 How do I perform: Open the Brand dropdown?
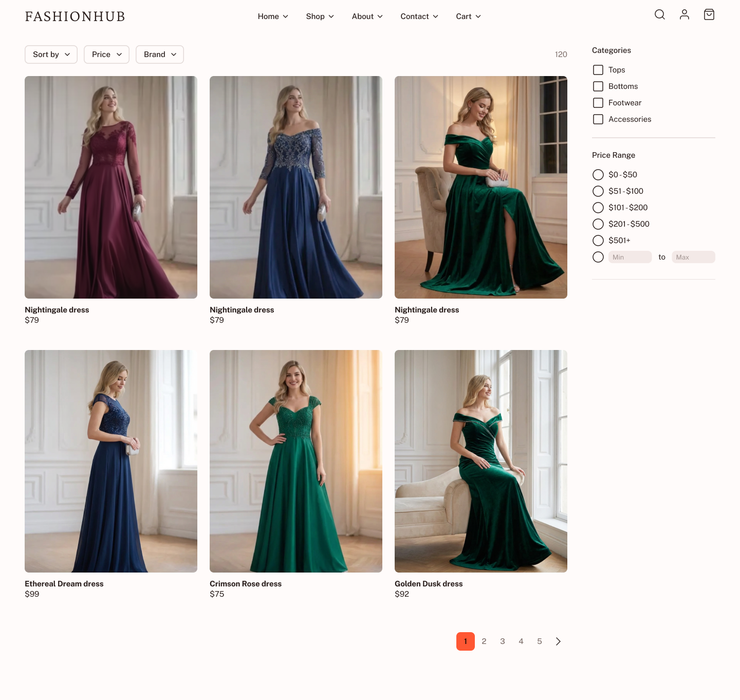pyautogui.click(x=159, y=54)
